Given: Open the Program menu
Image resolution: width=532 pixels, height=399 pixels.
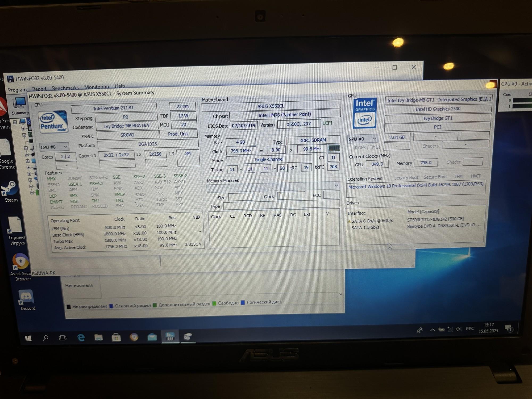Looking at the screenshot, I should pos(17,90).
